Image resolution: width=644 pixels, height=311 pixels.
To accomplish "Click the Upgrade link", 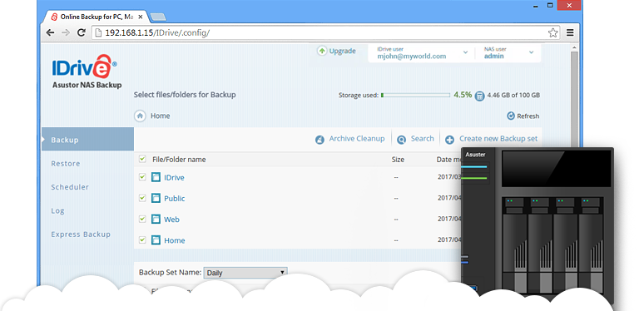I will pyautogui.click(x=343, y=51).
